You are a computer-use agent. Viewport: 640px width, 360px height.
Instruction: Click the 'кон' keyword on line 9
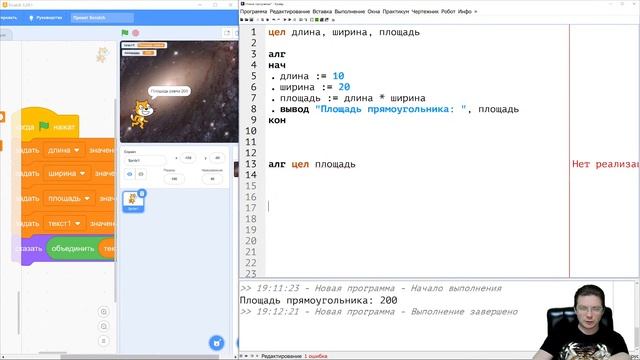pyautogui.click(x=277, y=120)
